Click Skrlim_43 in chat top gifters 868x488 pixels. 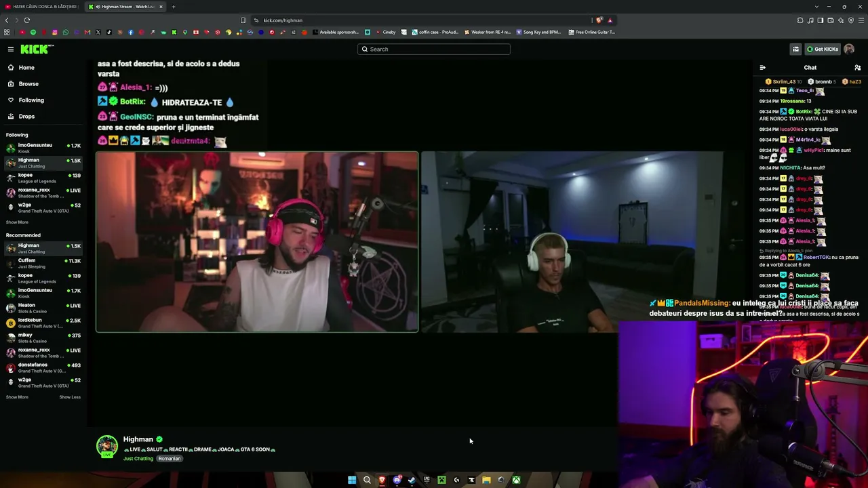tap(783, 81)
